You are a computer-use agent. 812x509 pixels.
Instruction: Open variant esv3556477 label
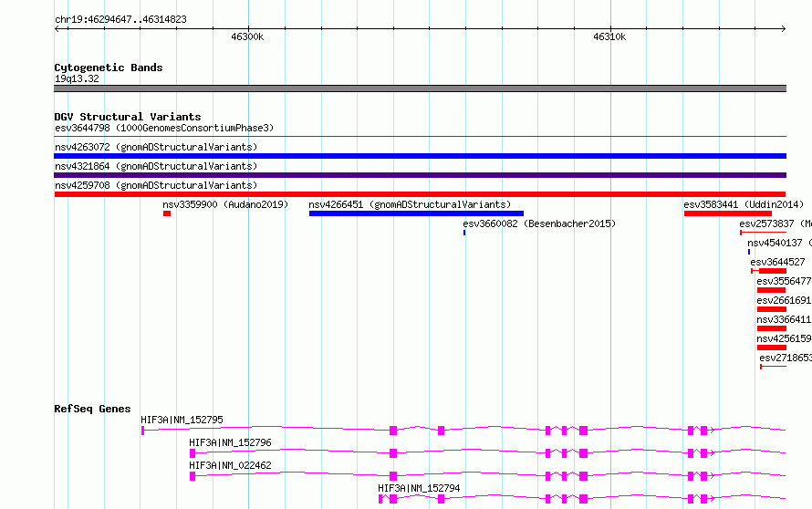click(784, 281)
